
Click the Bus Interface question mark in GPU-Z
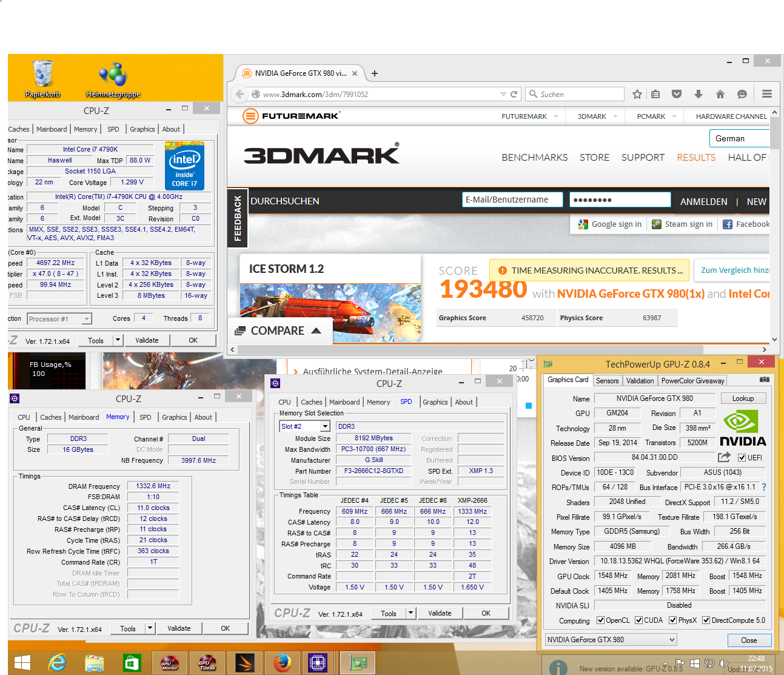tap(764, 487)
